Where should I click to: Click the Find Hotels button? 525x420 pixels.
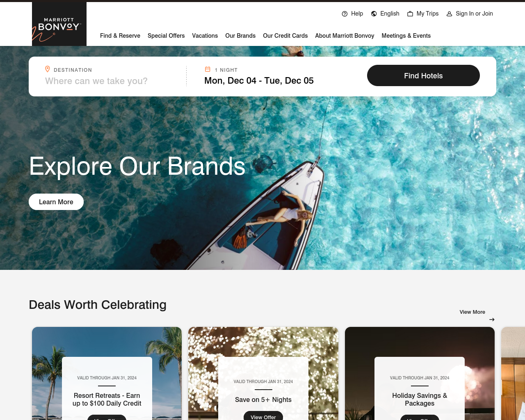click(423, 75)
